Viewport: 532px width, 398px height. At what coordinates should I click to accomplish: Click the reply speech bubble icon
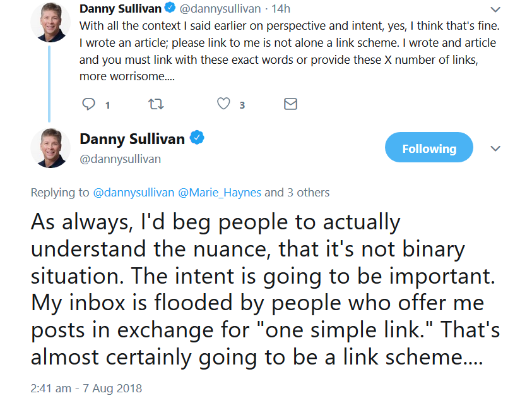[90, 104]
